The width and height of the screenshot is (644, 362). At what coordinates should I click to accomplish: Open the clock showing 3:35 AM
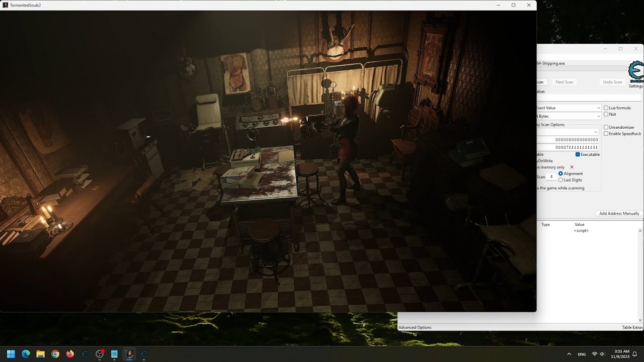point(621,354)
